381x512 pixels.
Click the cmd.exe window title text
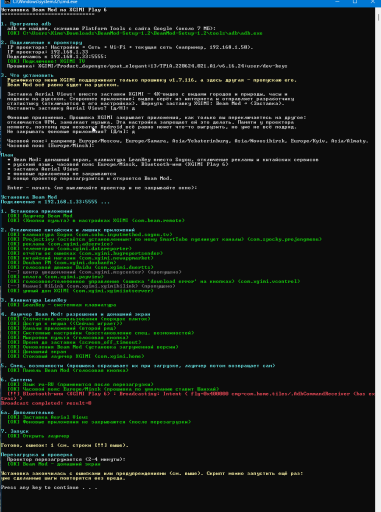click(45, 2)
